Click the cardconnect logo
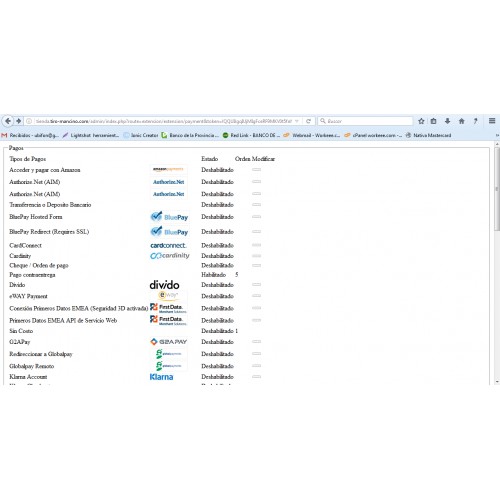Screen dimensions: 500x500 (168, 245)
